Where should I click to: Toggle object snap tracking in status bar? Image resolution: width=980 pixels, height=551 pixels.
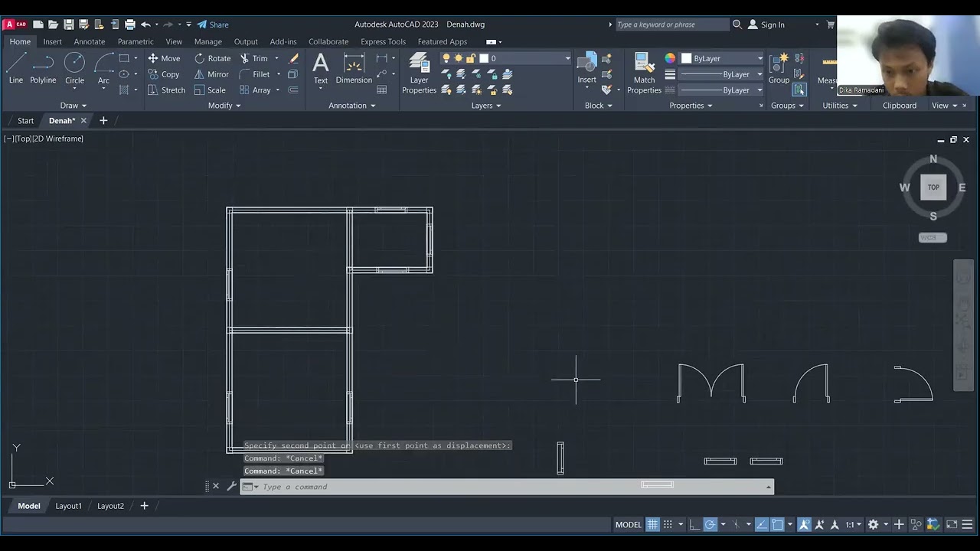(x=762, y=524)
